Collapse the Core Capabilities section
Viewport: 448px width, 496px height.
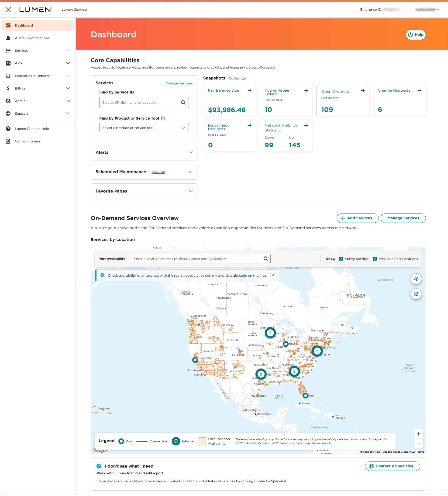click(145, 61)
